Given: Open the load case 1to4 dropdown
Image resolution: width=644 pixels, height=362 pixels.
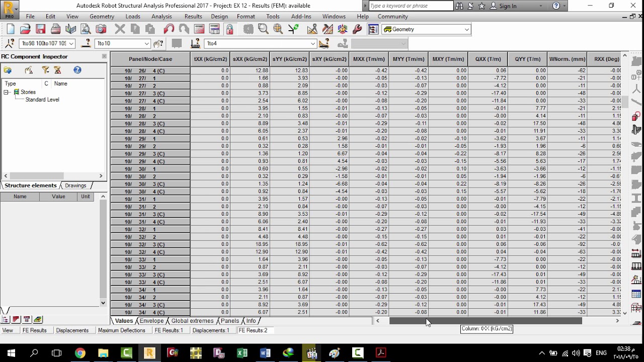Looking at the screenshot, I should (312, 44).
